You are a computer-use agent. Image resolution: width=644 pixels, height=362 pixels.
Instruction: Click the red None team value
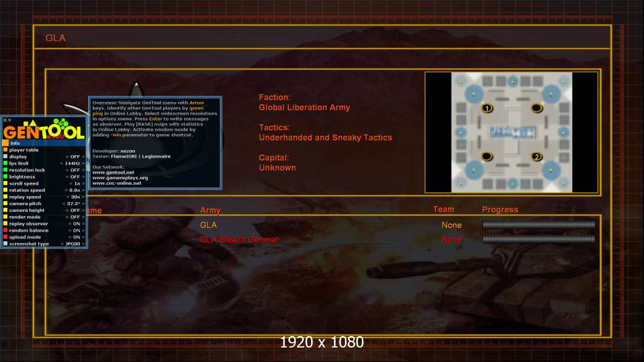pos(451,239)
